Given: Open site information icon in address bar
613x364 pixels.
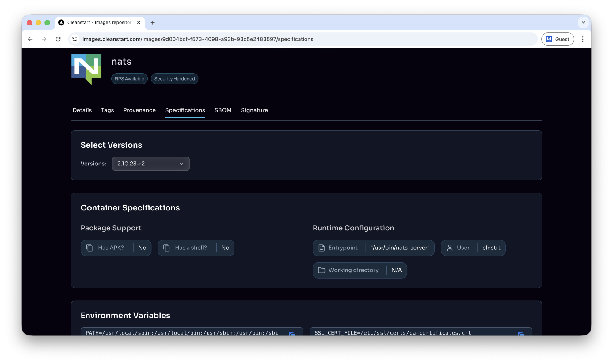Looking at the screenshot, I should click(x=75, y=39).
